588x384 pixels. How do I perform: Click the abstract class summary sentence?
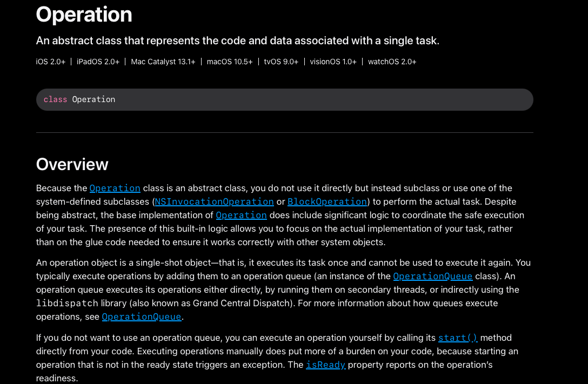pyautogui.click(x=237, y=41)
